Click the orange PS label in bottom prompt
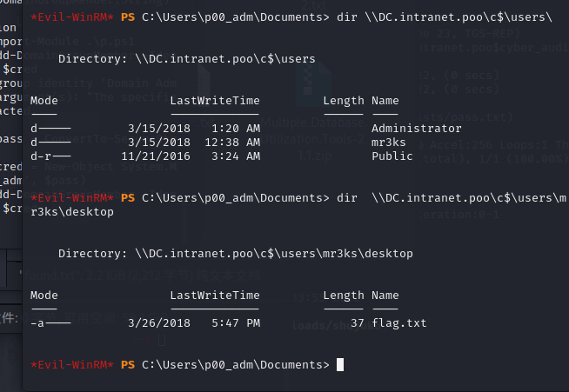Viewport: 569px width, 392px height. (x=128, y=365)
